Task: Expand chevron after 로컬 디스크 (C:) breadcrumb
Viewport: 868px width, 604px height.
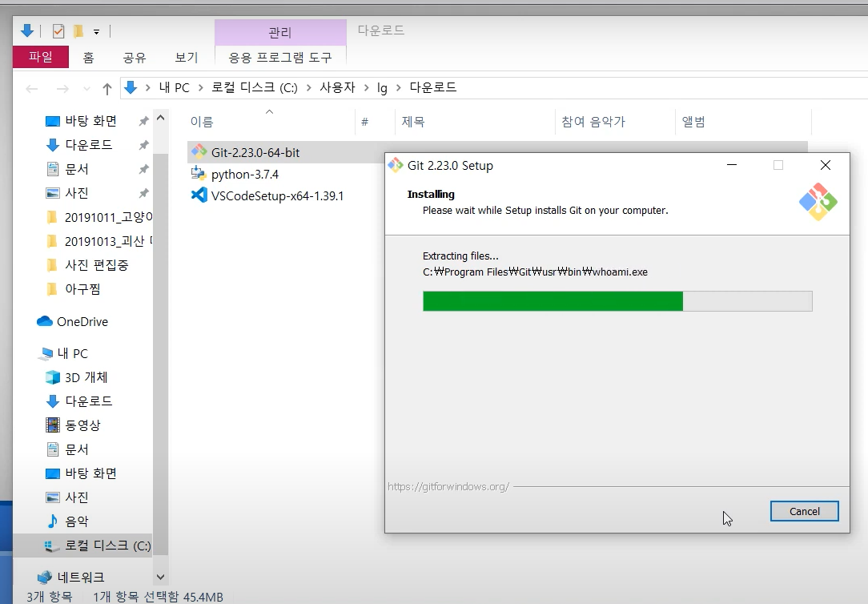Action: (308, 87)
